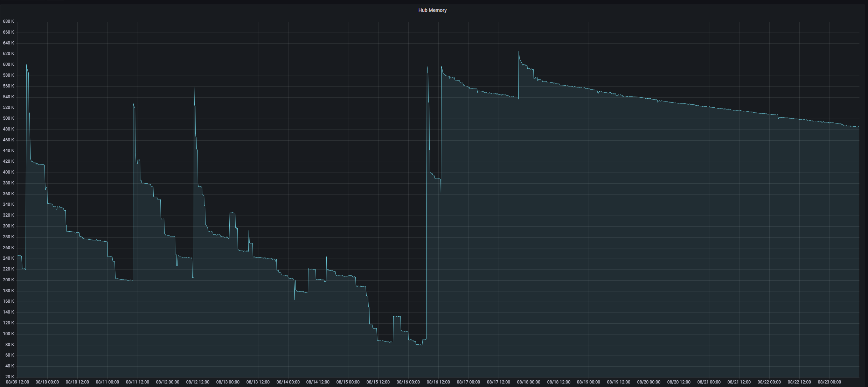Open the Hub Memory panel title menu
The height and width of the screenshot is (387, 868).
tap(432, 10)
